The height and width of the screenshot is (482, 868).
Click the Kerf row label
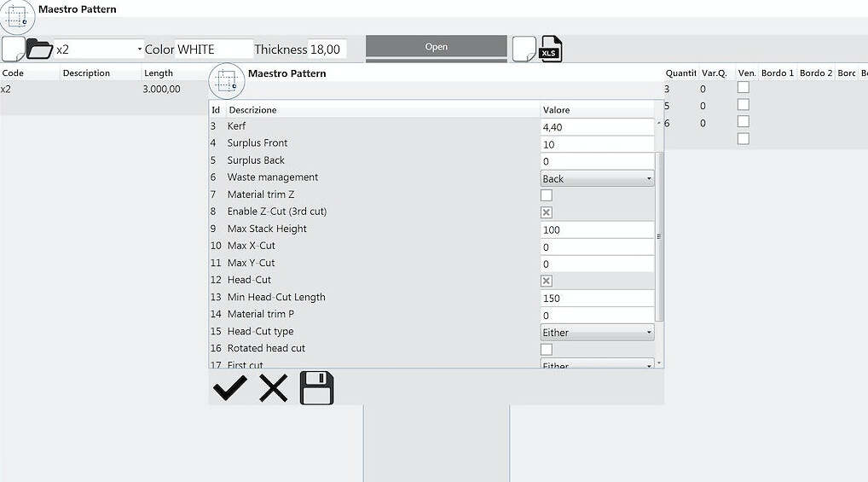click(236, 125)
